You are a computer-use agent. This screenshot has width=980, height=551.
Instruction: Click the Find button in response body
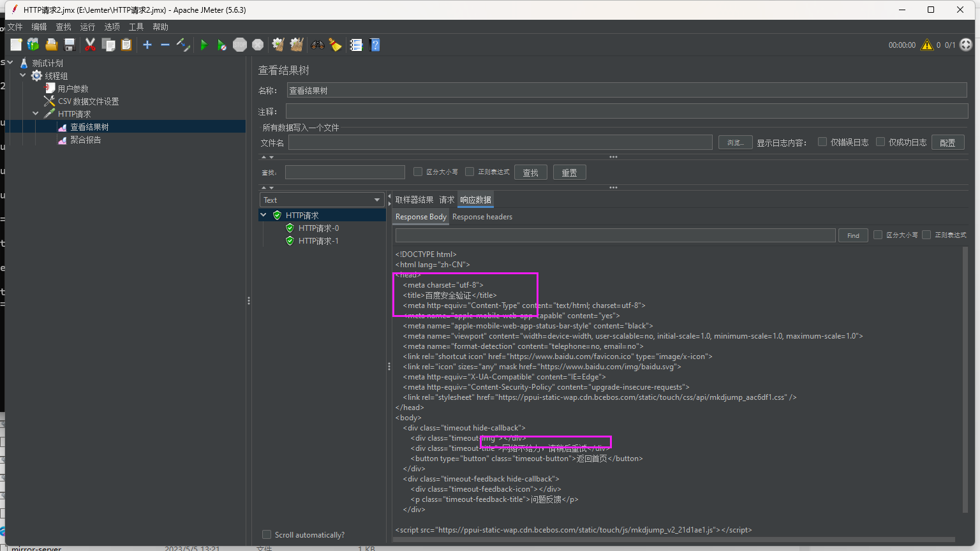point(853,235)
